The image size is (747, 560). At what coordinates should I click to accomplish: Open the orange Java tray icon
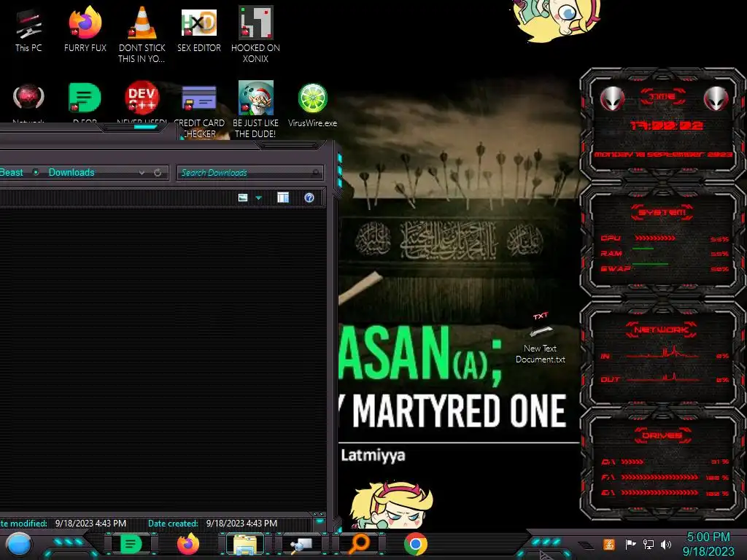coord(609,544)
